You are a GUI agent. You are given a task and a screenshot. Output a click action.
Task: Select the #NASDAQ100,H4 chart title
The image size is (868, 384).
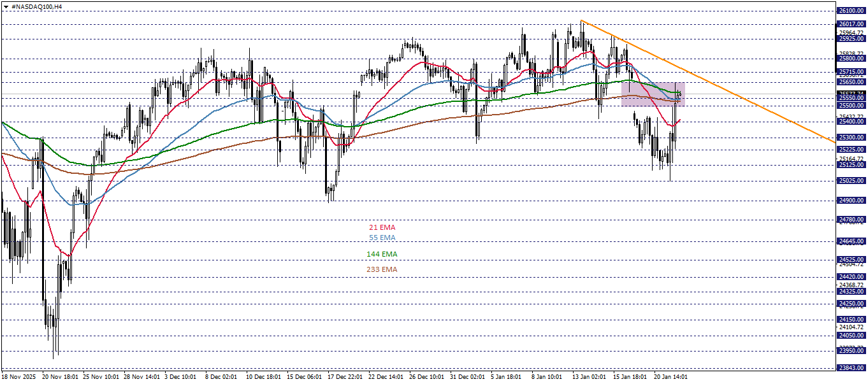pyautogui.click(x=36, y=5)
